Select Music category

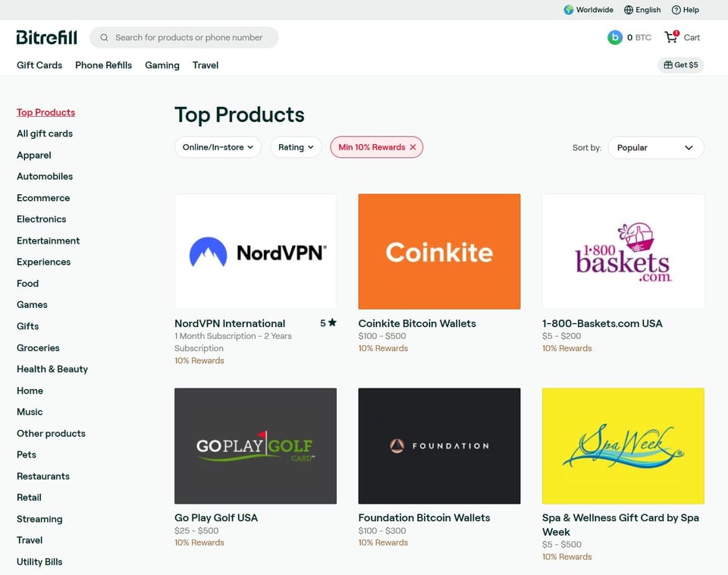point(30,412)
